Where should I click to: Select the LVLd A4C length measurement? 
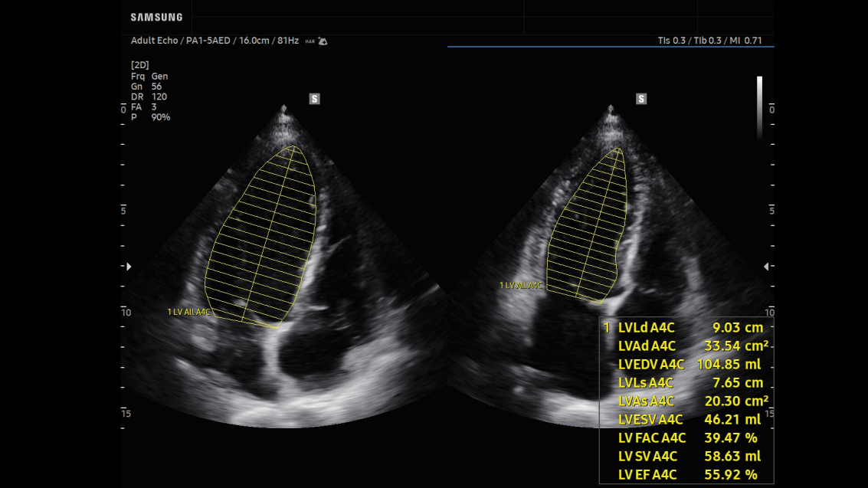(x=686, y=328)
